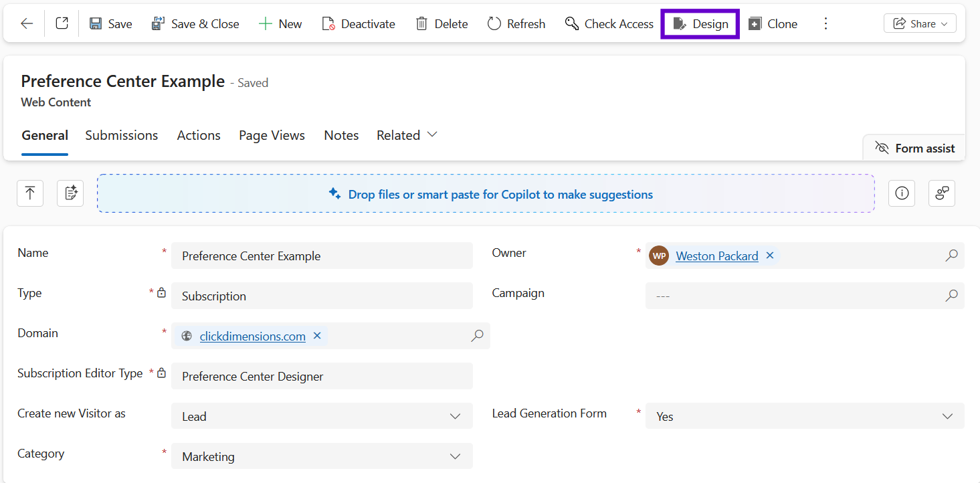Save the web content record
The width and height of the screenshot is (980, 483).
111,23
